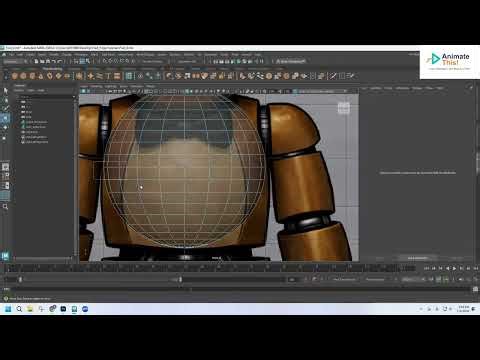This screenshot has width=480, height=360.
Task: Click the search magnifier in left toolbox
Action: coord(5,207)
